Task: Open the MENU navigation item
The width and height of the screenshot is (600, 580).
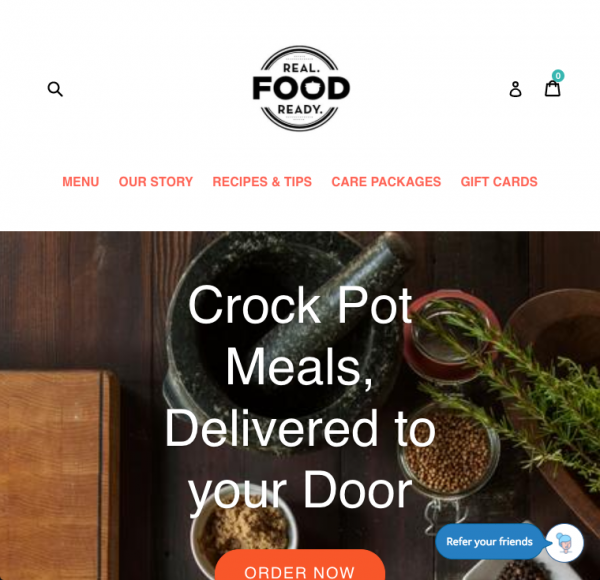Action: pyautogui.click(x=81, y=182)
